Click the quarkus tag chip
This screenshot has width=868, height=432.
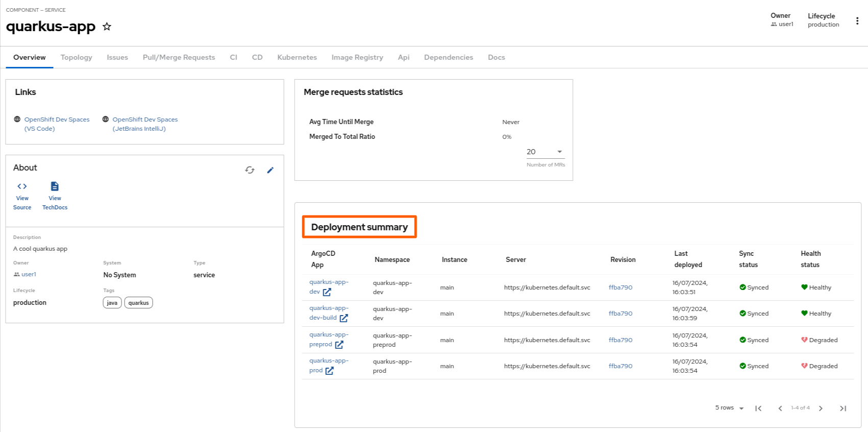coord(138,303)
